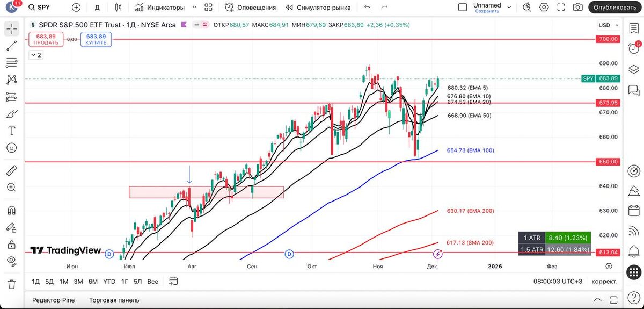Open price scale settings gear

click(x=609, y=266)
